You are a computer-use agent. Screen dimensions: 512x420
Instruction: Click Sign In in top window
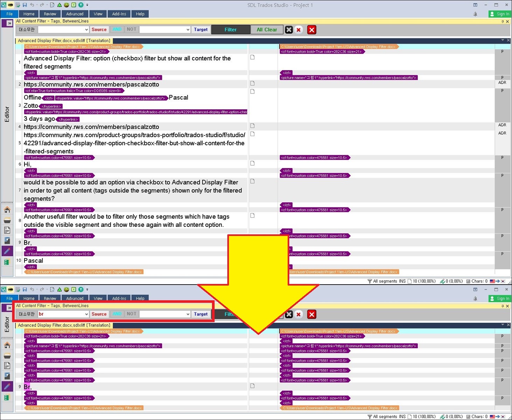coord(500,14)
